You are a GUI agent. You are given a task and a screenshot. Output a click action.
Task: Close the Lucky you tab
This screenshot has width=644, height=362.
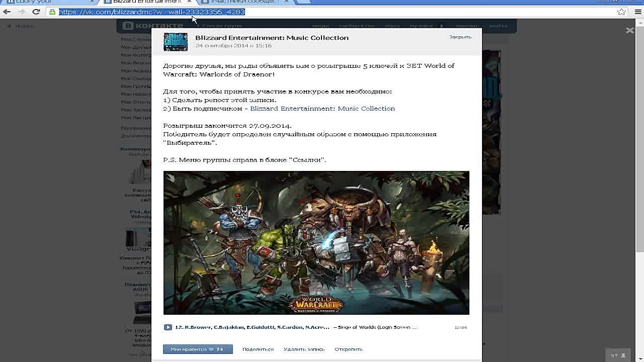click(92, 2)
